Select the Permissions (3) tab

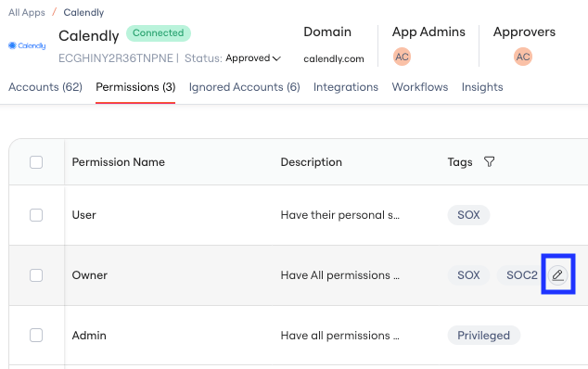tap(135, 87)
